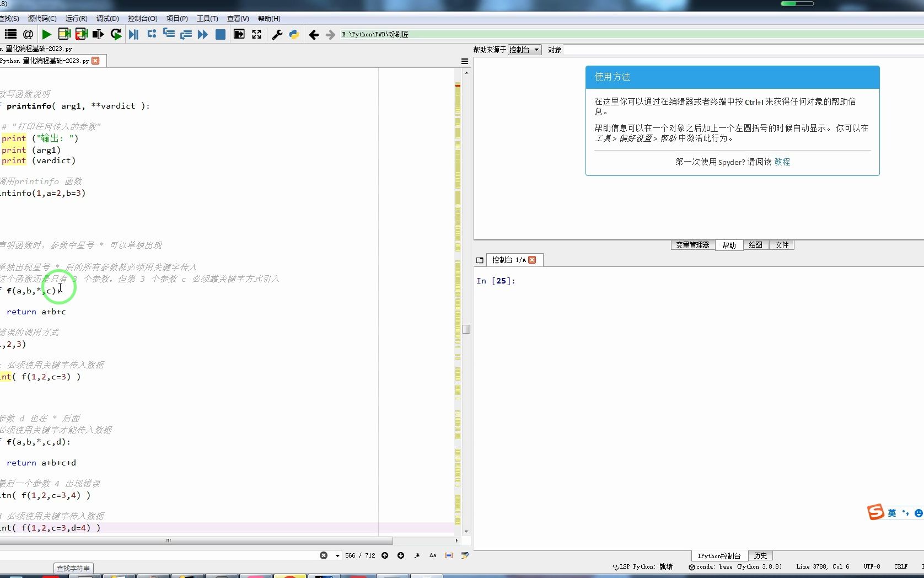The width and height of the screenshot is (924, 578).
Task: Open 查看(V) menu
Action: click(238, 18)
